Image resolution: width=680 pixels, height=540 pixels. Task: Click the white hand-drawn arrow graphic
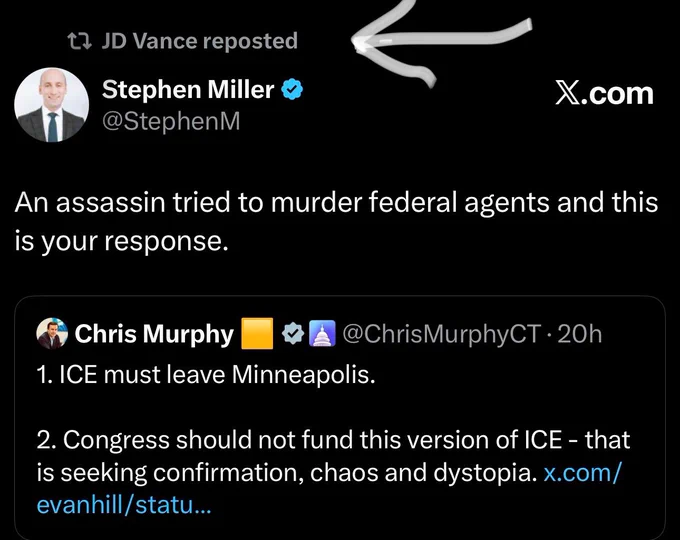click(440, 41)
